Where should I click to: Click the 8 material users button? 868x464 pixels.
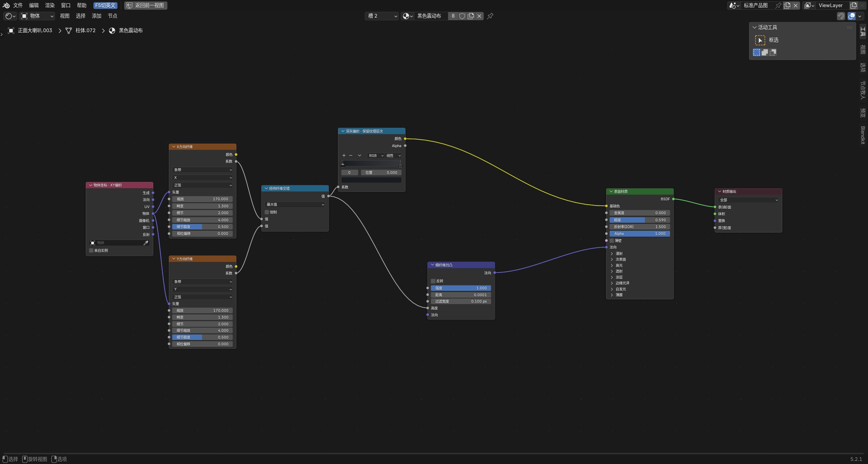(453, 16)
